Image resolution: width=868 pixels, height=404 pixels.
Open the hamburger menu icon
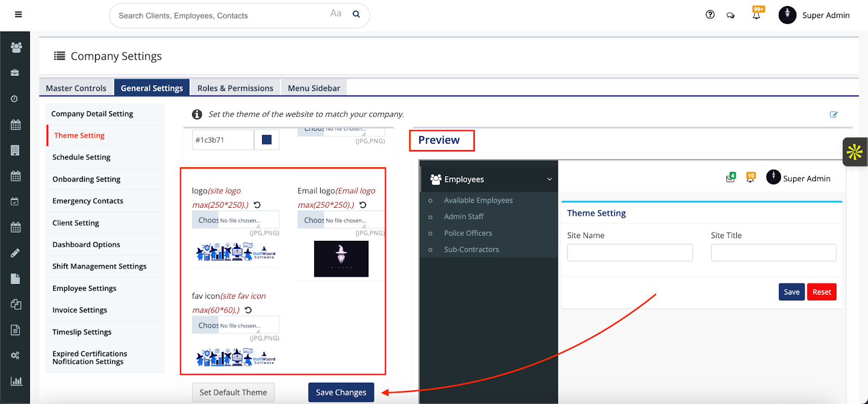click(18, 15)
